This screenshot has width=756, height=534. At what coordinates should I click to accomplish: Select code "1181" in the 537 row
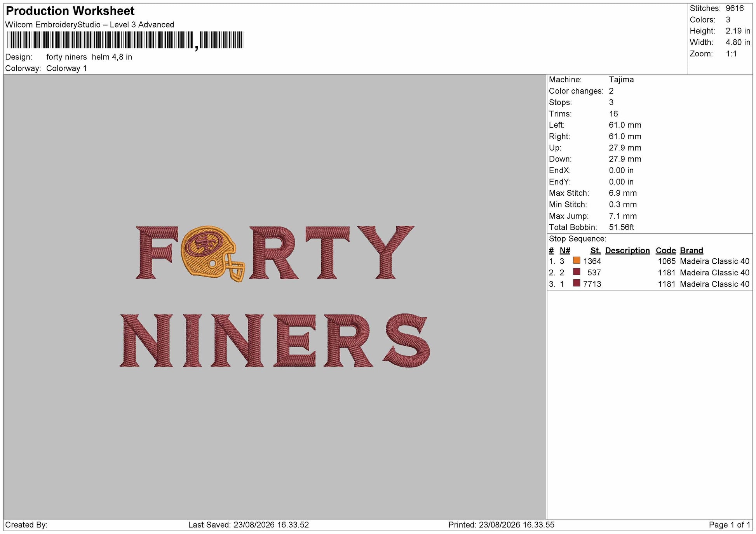[667, 273]
